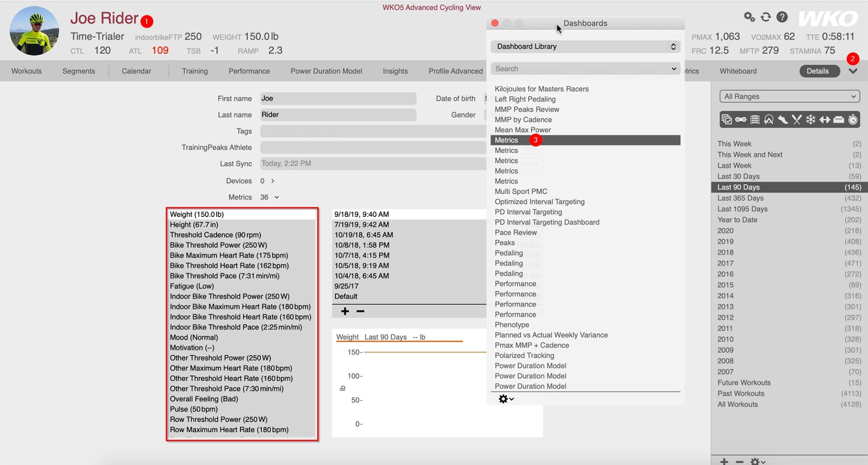
Task: Select the dumbbell strength sport filter icon
Action: click(x=825, y=119)
